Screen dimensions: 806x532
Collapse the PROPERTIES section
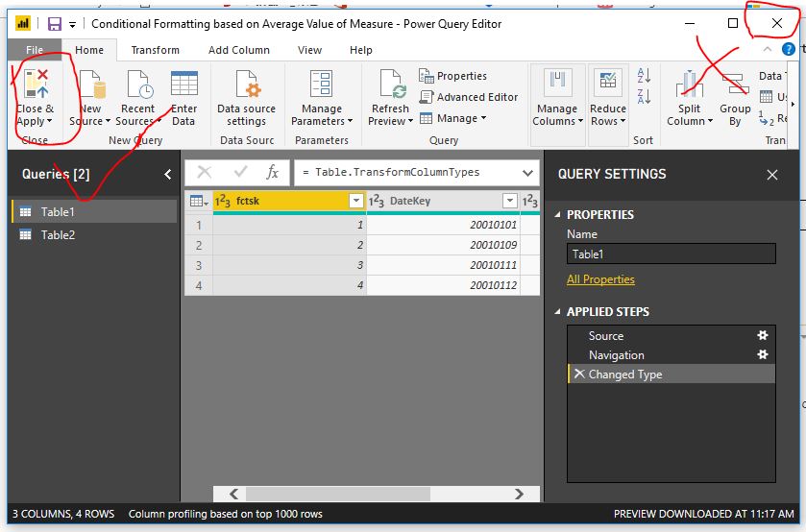558,214
